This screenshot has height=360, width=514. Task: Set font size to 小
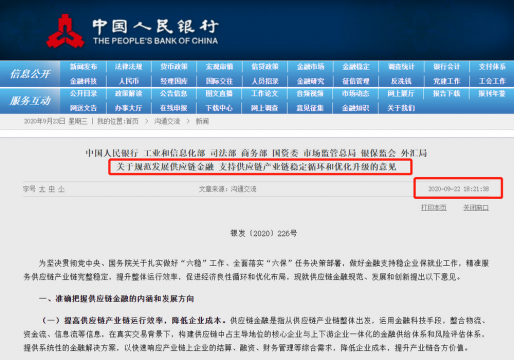[x=61, y=189]
